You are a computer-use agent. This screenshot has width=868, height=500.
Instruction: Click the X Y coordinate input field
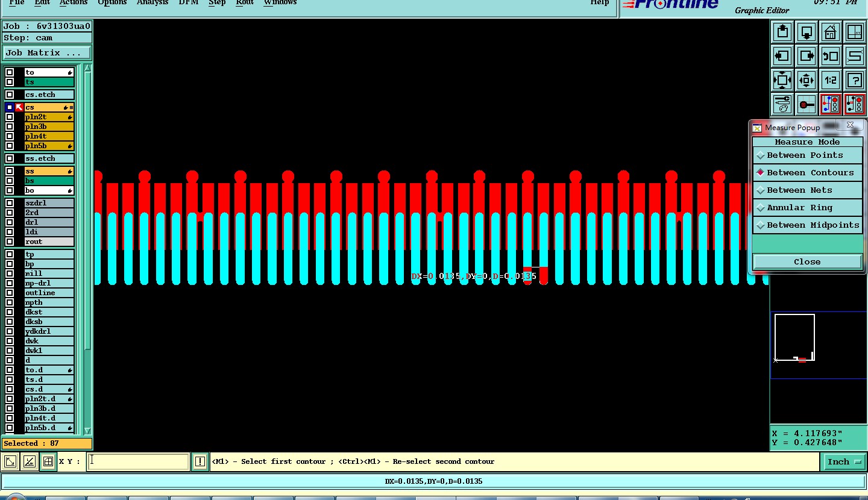(x=138, y=461)
